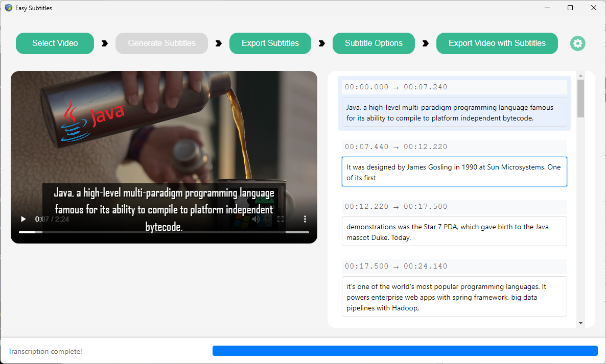Edit the Star 7 PDA subtitle text
The height and width of the screenshot is (364, 606).
click(x=454, y=231)
